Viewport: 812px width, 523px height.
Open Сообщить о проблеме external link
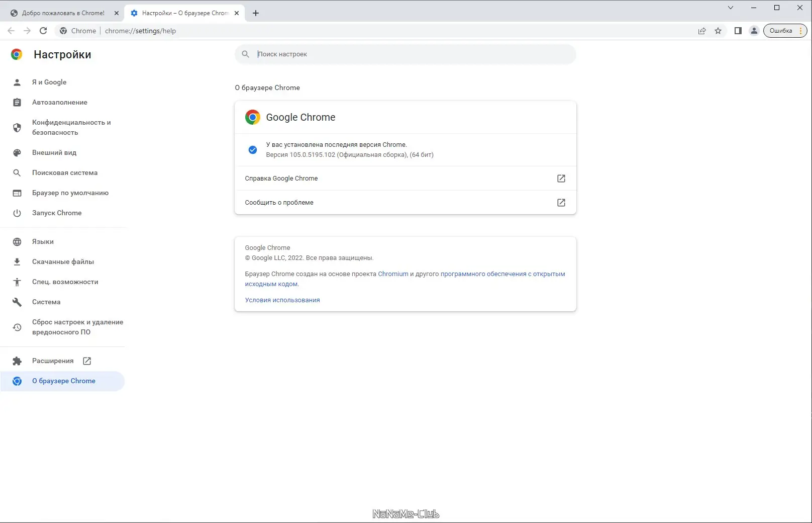pyautogui.click(x=561, y=202)
